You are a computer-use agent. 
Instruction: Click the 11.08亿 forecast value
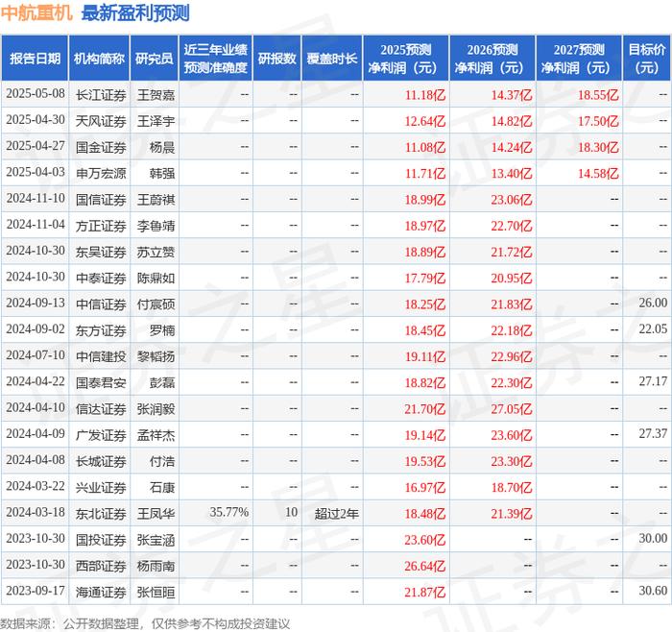pyautogui.click(x=424, y=147)
